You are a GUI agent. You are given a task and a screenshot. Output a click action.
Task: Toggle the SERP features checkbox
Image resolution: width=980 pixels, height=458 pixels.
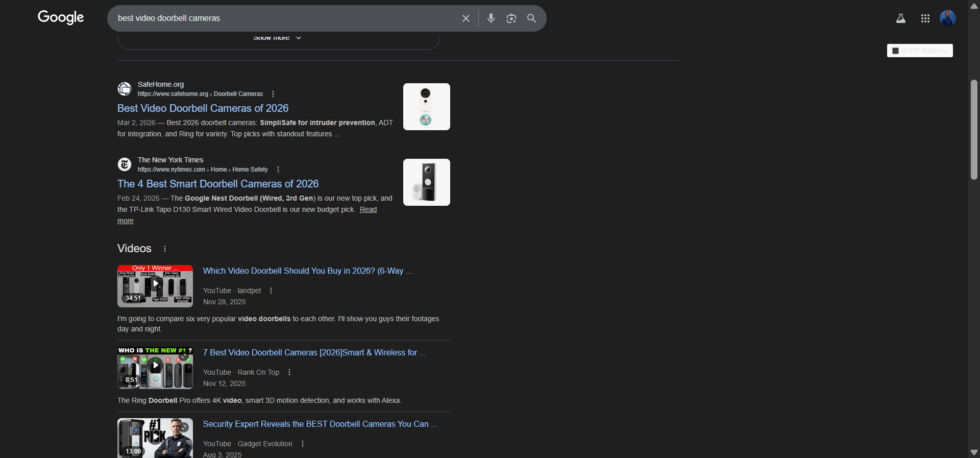coord(895,51)
